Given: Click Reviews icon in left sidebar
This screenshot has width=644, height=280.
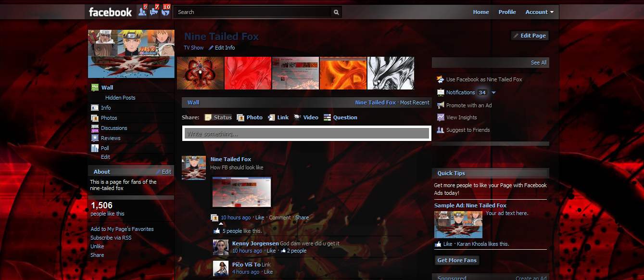Looking at the screenshot, I should 95,138.
